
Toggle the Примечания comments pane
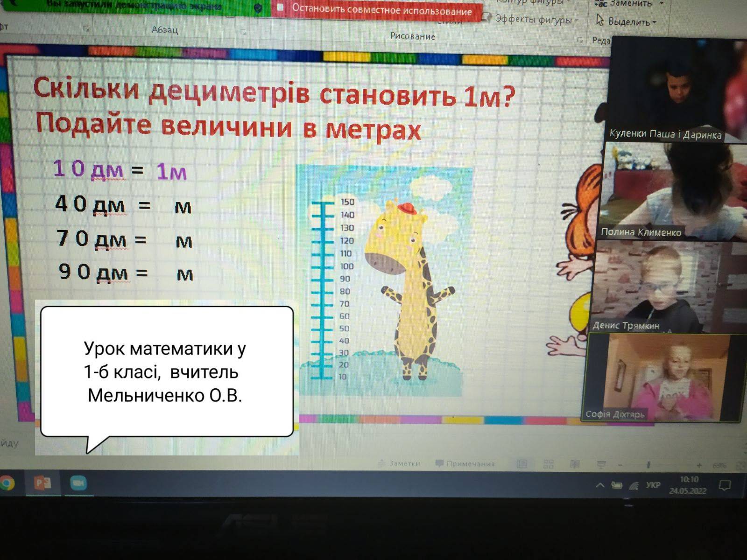(465, 463)
